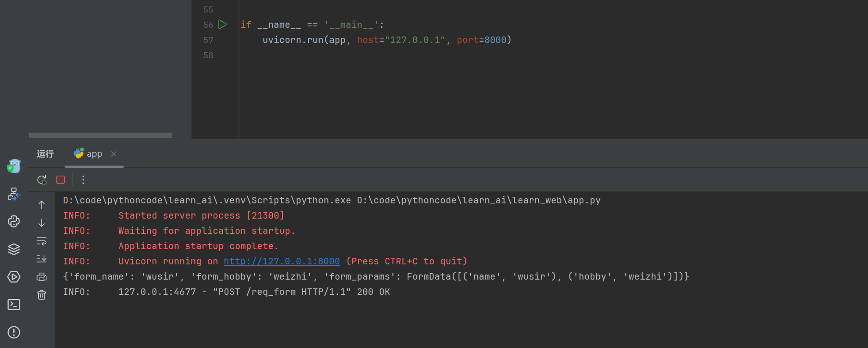
Task: Stop the running app process
Action: pyautogui.click(x=61, y=180)
